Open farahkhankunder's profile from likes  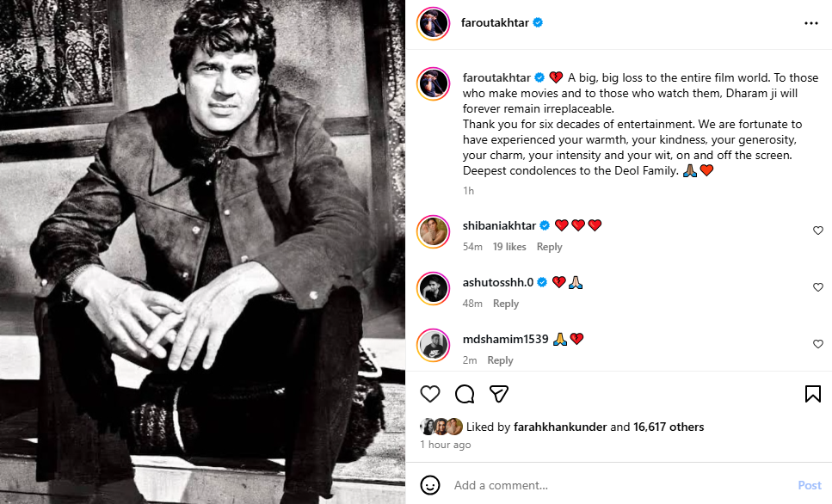pos(560,427)
